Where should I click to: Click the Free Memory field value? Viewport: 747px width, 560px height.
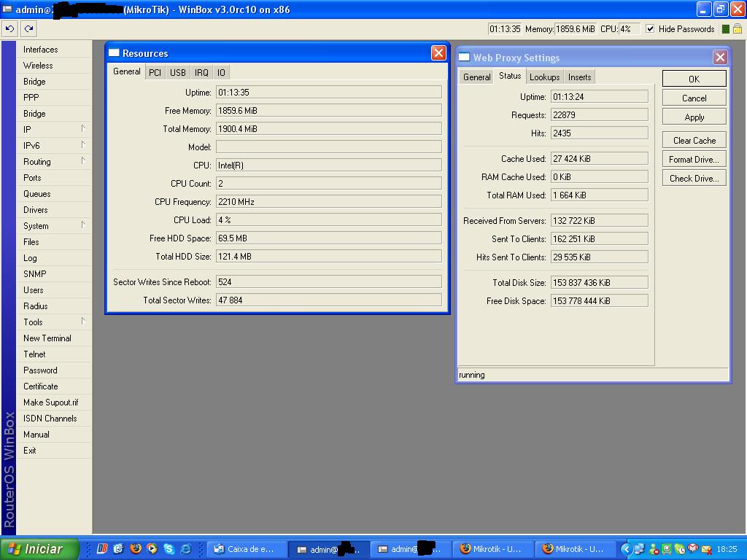[x=329, y=111]
